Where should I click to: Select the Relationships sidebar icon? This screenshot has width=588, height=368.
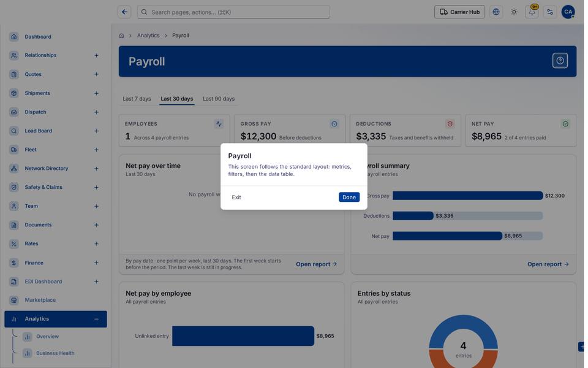(14, 55)
